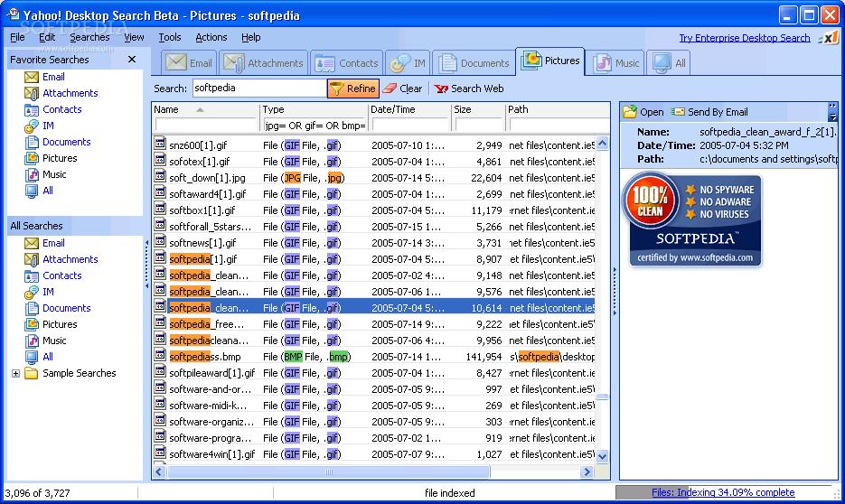Image resolution: width=845 pixels, height=504 pixels.
Task: Open All in Favorite Searches
Action: pos(47,191)
